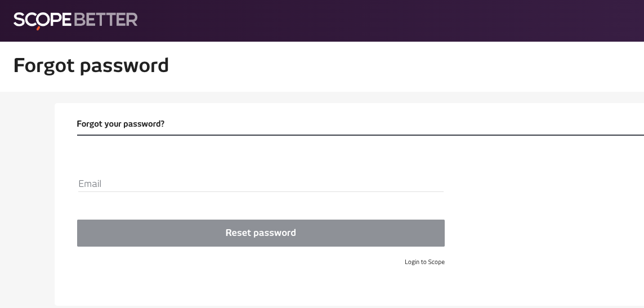
Task: Click the white SCOPE wordmark
Action: 43,20
